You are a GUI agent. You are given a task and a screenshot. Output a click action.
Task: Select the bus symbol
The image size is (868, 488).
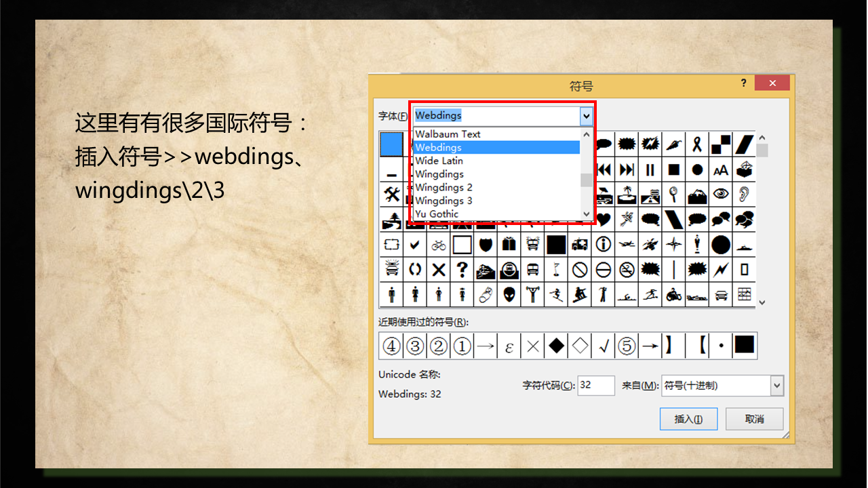[533, 270]
